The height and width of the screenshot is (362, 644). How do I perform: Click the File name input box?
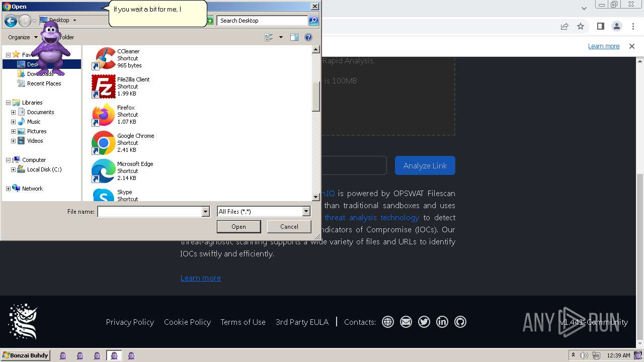[x=149, y=212]
